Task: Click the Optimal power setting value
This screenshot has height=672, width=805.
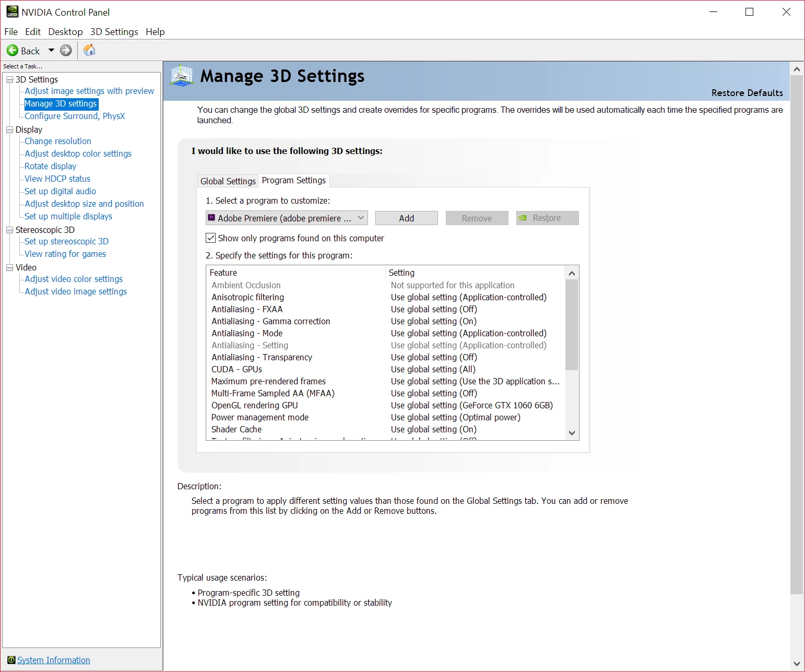Action: (x=456, y=417)
